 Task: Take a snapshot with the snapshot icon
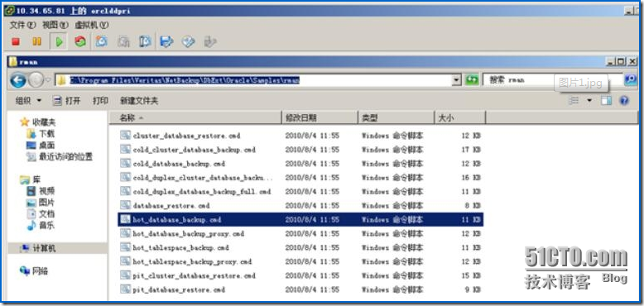coord(101,41)
